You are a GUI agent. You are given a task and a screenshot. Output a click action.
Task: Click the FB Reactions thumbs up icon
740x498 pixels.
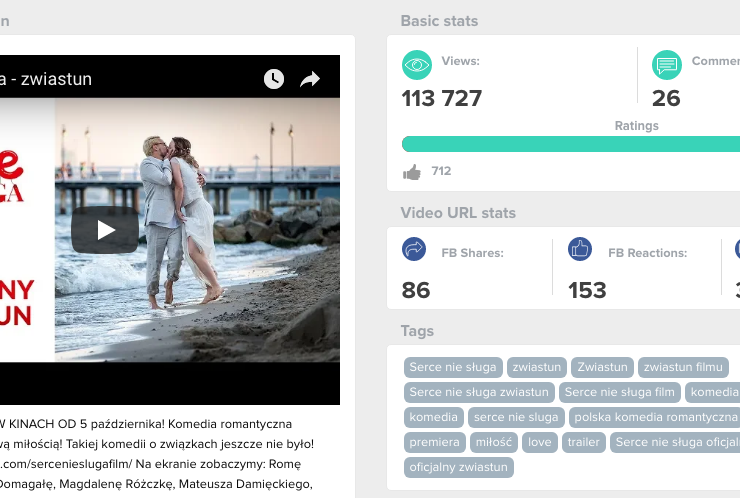click(580, 249)
